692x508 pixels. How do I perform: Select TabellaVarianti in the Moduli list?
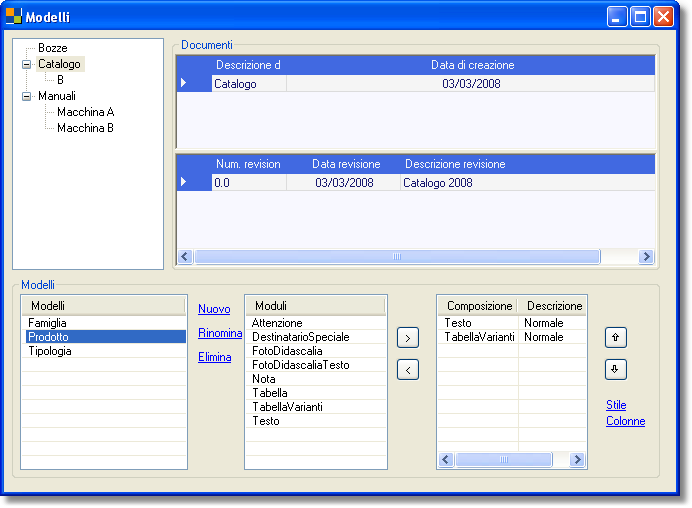316,407
